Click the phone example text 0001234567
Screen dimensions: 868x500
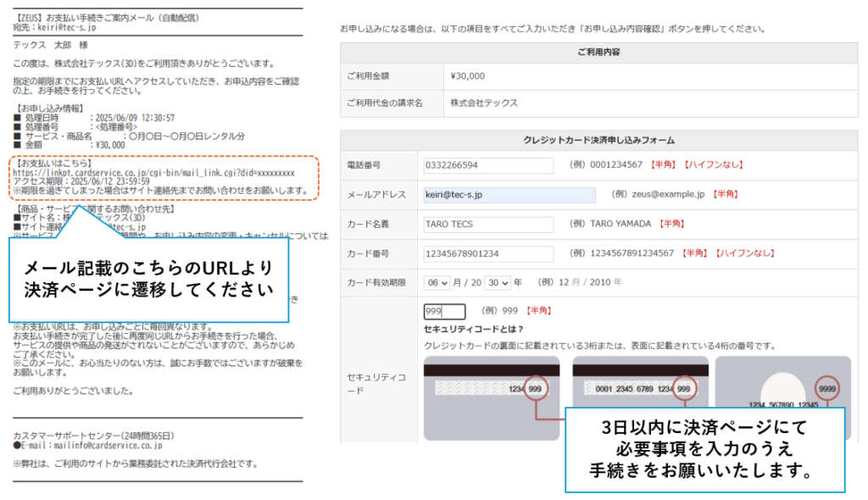616,164
